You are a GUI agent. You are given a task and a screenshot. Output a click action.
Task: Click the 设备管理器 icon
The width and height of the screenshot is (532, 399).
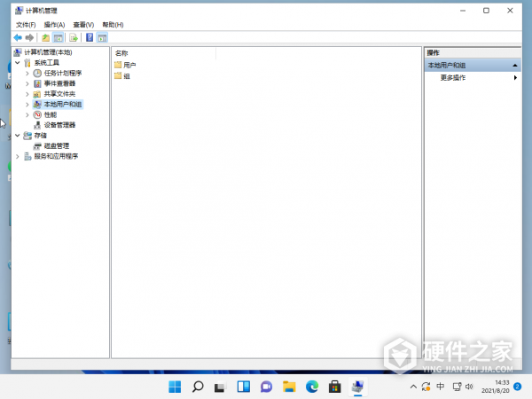[37, 125]
